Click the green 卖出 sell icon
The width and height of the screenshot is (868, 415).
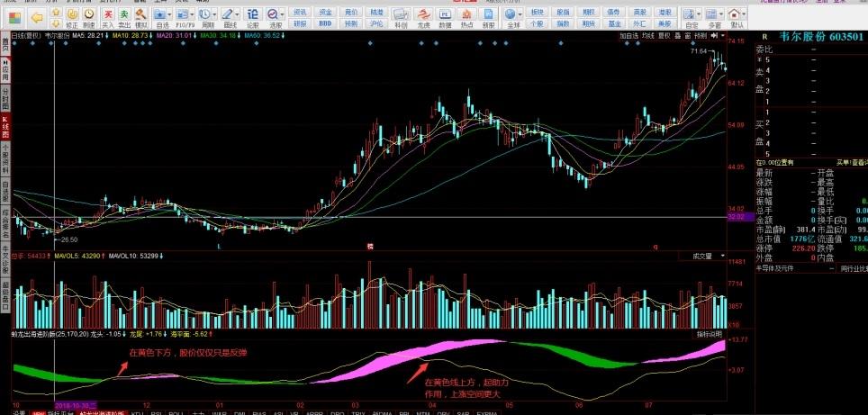coord(124,14)
